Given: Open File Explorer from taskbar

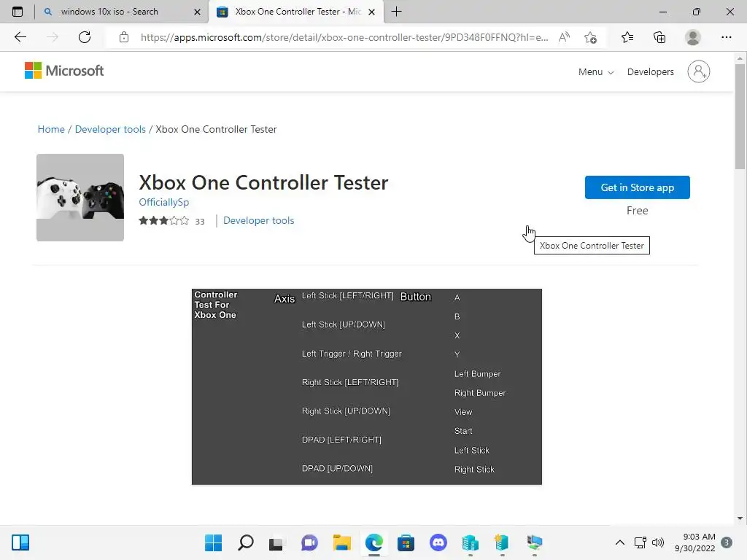Looking at the screenshot, I should pos(341,542).
